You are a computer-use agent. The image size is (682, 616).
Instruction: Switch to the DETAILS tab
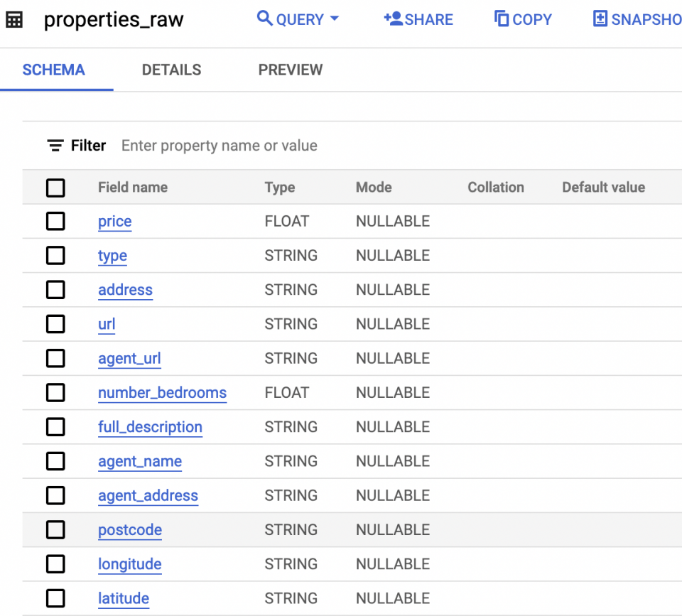coord(171,70)
